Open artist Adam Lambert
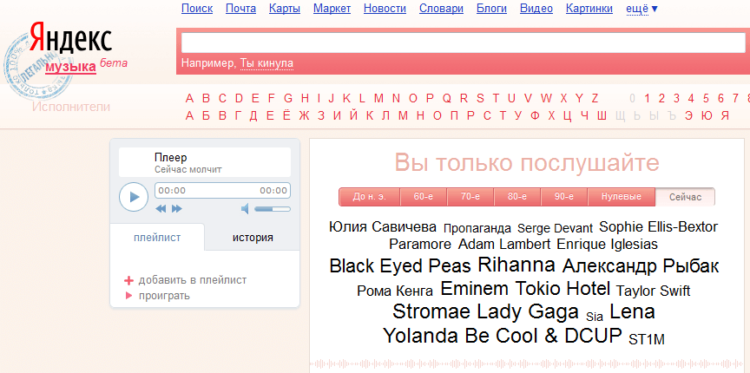 (x=504, y=244)
